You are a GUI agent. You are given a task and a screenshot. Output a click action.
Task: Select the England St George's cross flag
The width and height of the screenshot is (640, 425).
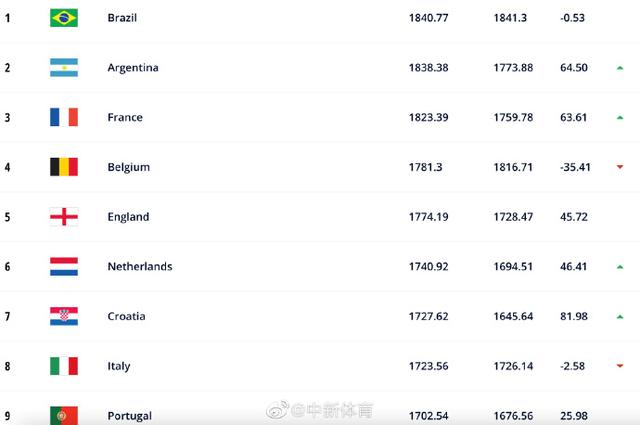click(x=64, y=217)
